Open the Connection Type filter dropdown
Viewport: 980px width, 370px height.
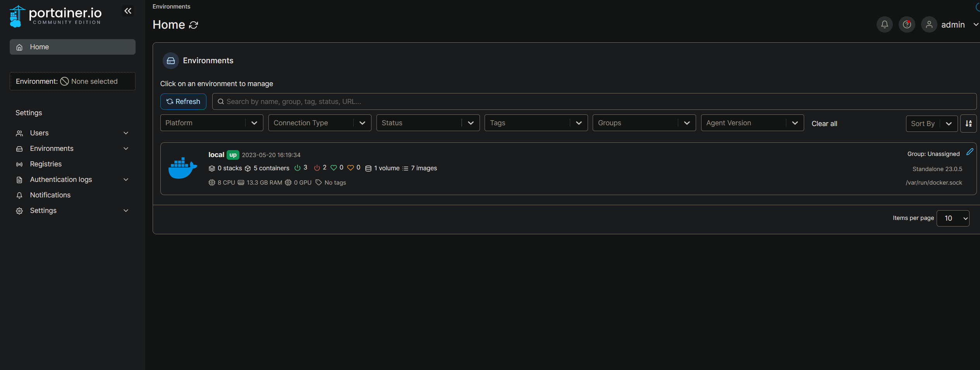point(320,123)
